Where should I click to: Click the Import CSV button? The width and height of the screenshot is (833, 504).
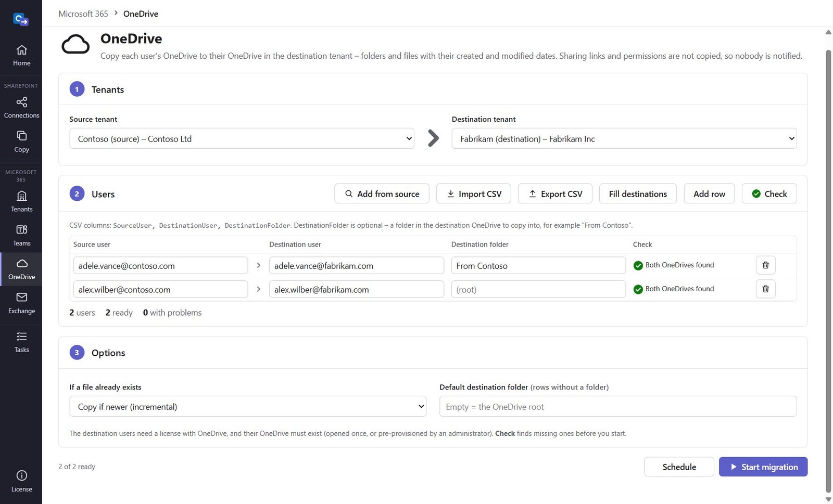[x=474, y=193]
